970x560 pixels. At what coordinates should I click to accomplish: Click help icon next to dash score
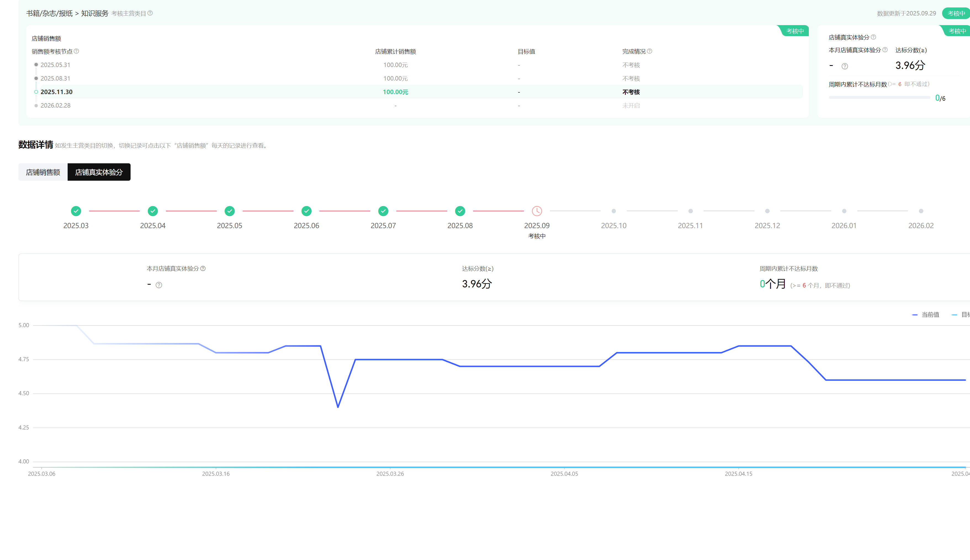coord(158,285)
